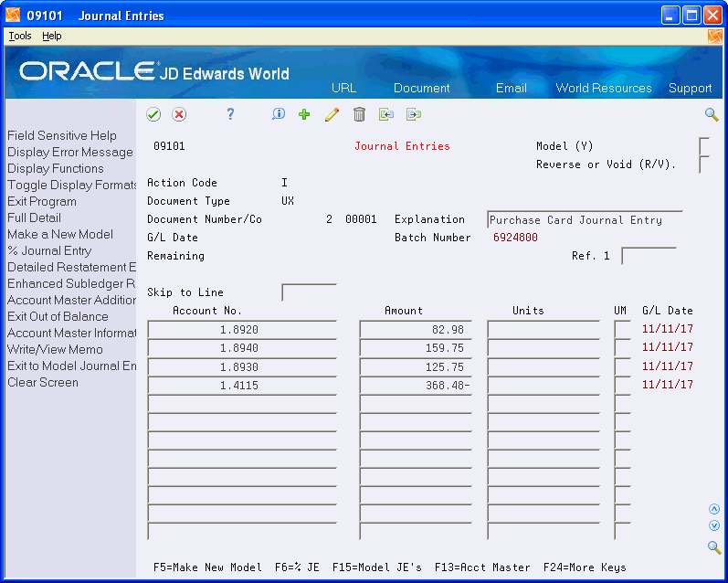Click the trash can Delete icon
The image size is (728, 583).
[359, 114]
